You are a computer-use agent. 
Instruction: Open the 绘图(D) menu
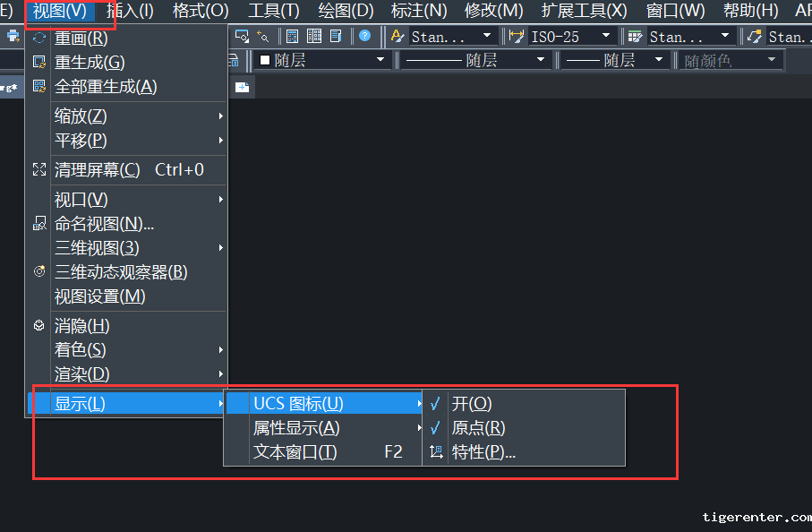(x=346, y=11)
